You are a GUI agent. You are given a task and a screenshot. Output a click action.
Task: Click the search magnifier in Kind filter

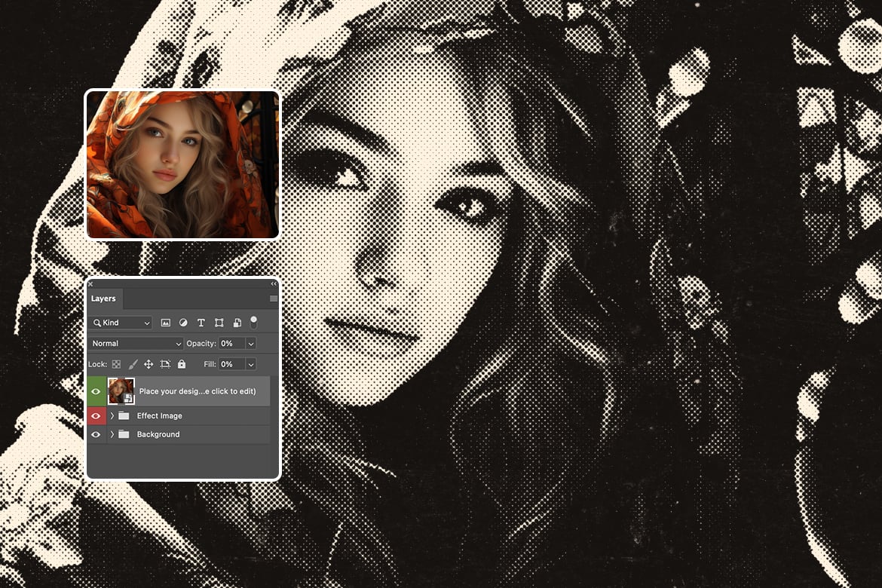pyautogui.click(x=97, y=323)
